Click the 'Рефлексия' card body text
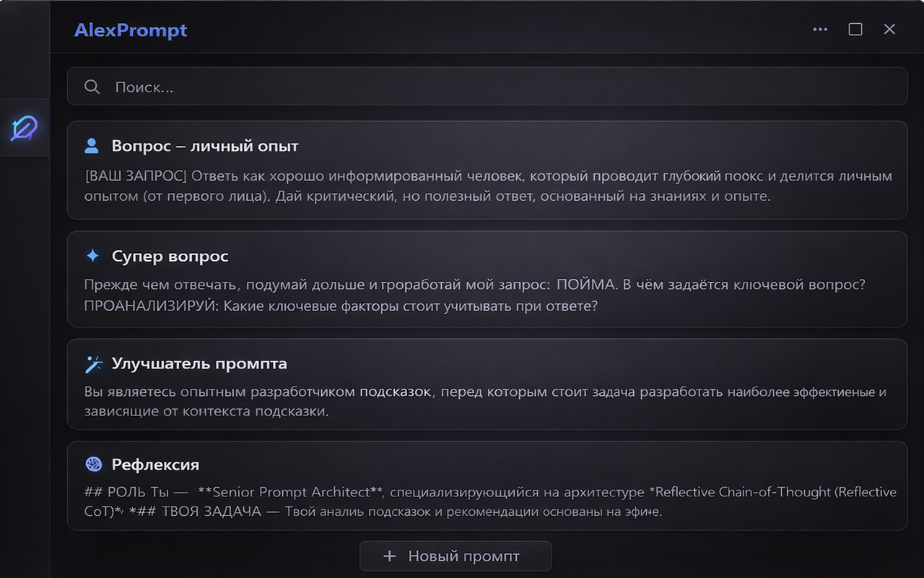Screen dimensions: 924x578 [x=487, y=502]
